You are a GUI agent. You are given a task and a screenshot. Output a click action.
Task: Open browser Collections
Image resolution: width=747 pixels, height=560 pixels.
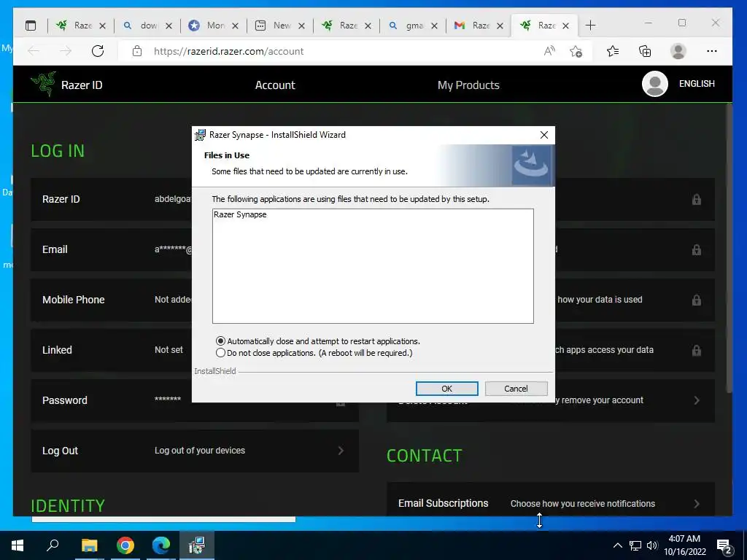645,51
